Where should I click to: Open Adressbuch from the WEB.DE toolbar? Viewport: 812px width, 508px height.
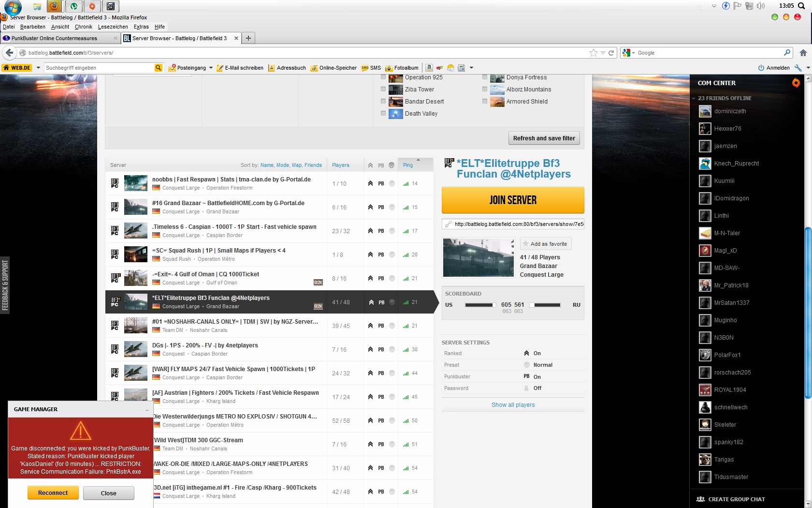[287, 68]
